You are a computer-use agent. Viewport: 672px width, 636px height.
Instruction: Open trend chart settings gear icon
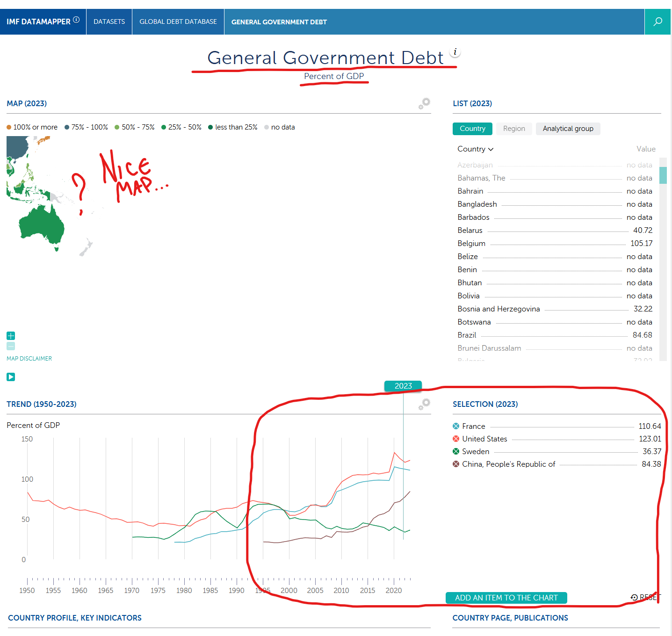[424, 404]
